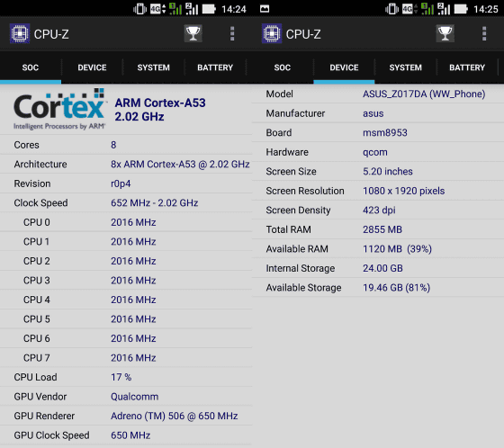
Task: Select the SOC tab in the left screen
Action: pyautogui.click(x=31, y=67)
